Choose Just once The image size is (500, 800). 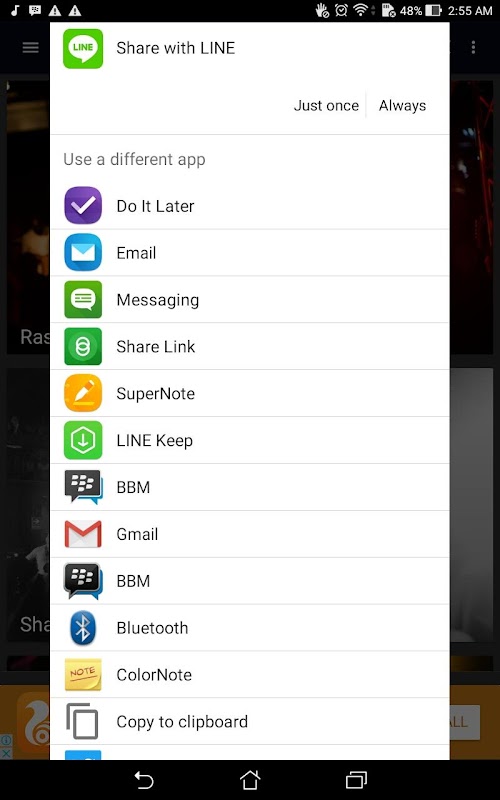(x=326, y=106)
